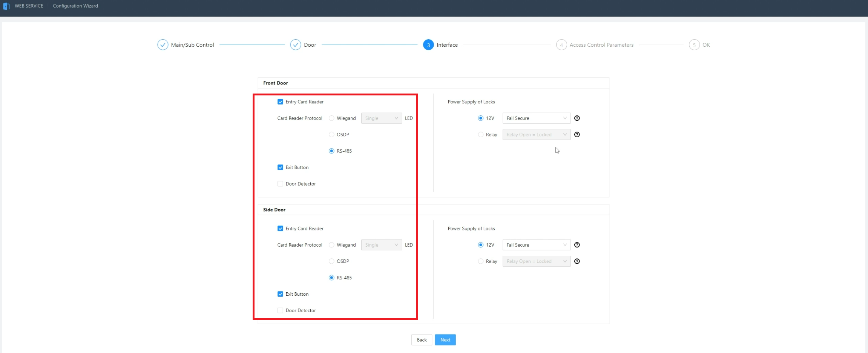The height and width of the screenshot is (353, 868).
Task: Click the Web Service logo icon
Action: [x=6, y=6]
